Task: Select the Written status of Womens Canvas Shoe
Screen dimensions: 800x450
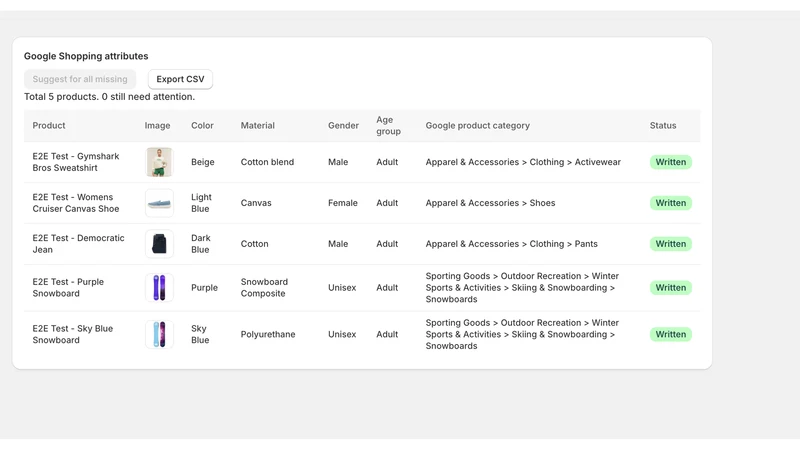Action: 670,203
